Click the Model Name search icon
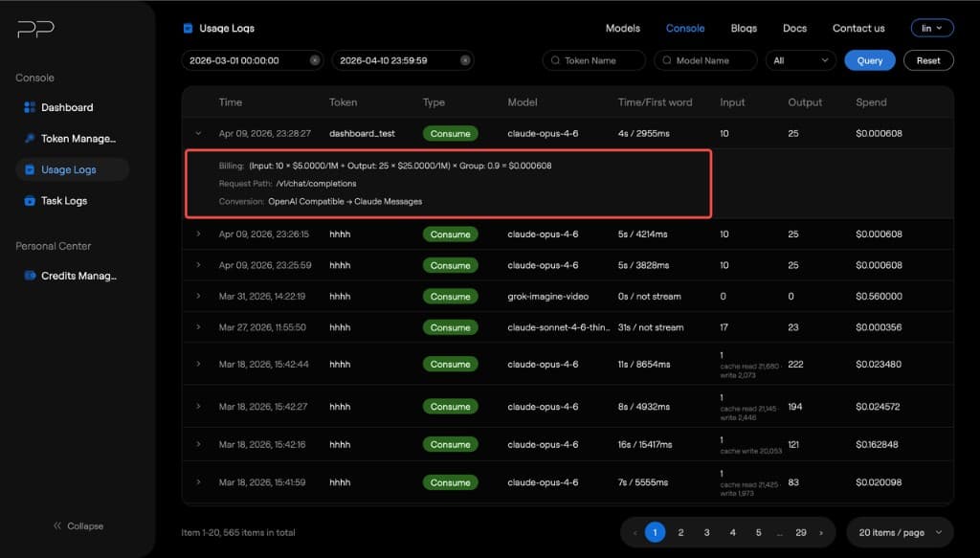This screenshot has height=558, width=980. [667, 60]
